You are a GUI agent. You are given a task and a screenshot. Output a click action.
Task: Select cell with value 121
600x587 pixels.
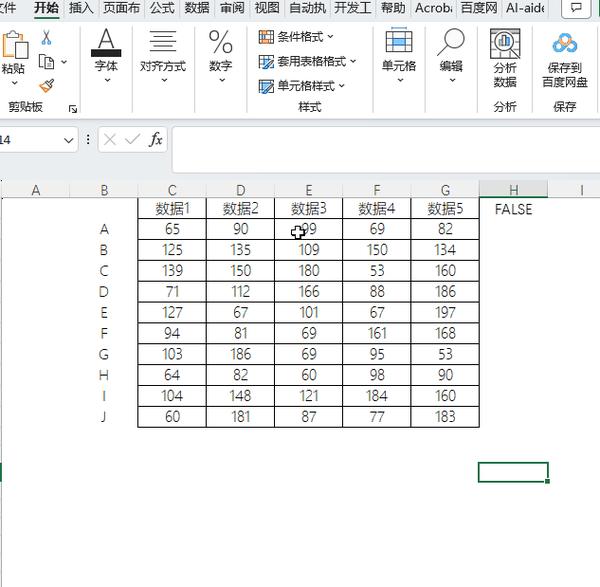[308, 396]
